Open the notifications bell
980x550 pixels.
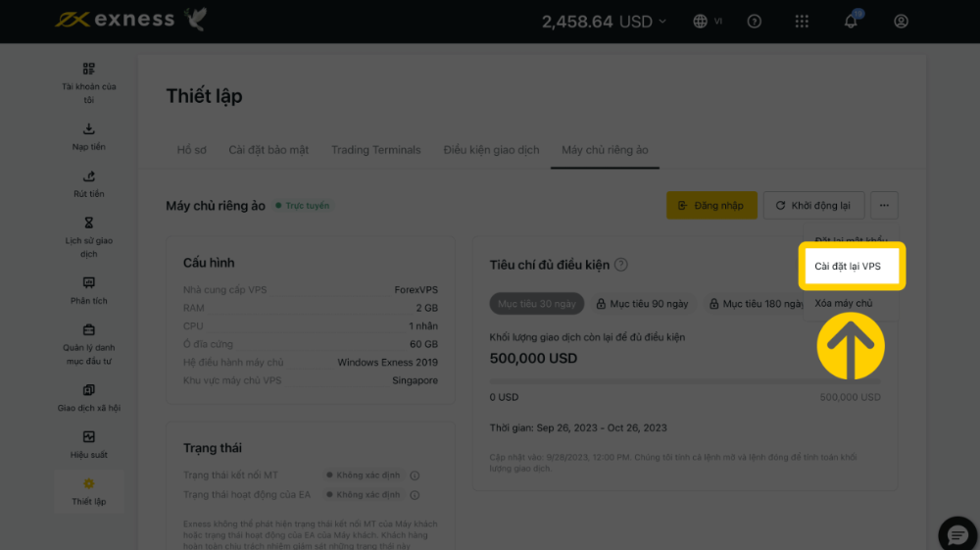pos(851,22)
